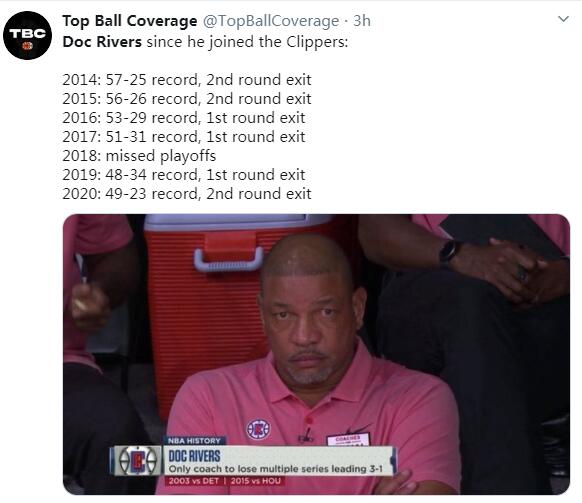582x503 pixels.
Task: Expand the tweet options chevron
Action: (x=563, y=19)
